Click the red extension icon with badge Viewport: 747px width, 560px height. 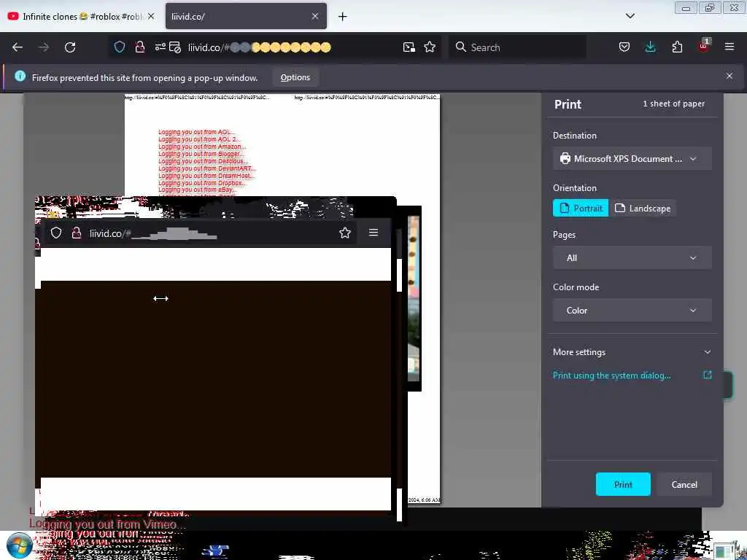[x=704, y=46]
